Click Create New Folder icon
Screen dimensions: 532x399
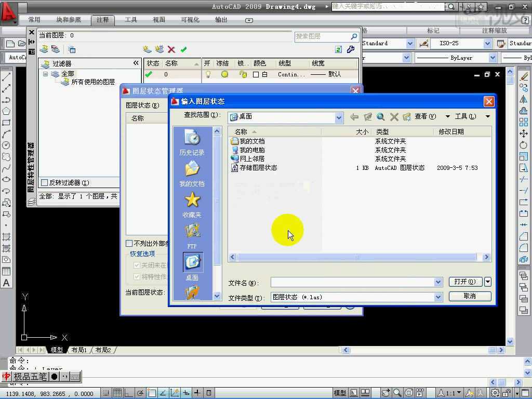(x=407, y=117)
